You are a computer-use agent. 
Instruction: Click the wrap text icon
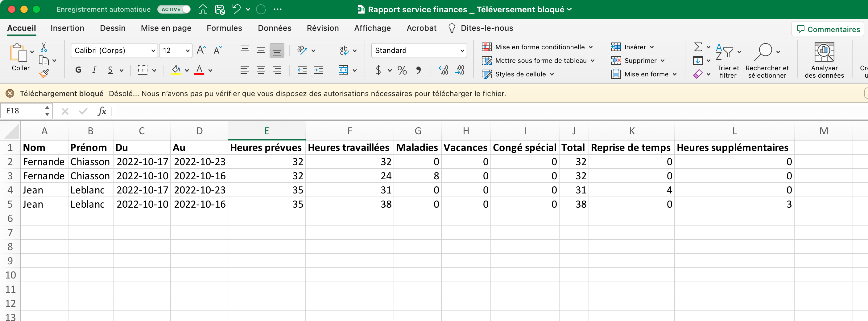point(344,50)
